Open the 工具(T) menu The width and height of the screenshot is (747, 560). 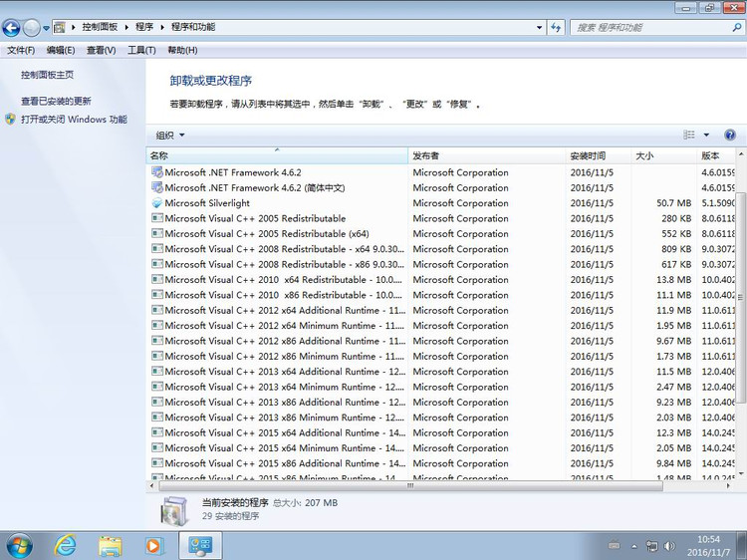tap(142, 50)
